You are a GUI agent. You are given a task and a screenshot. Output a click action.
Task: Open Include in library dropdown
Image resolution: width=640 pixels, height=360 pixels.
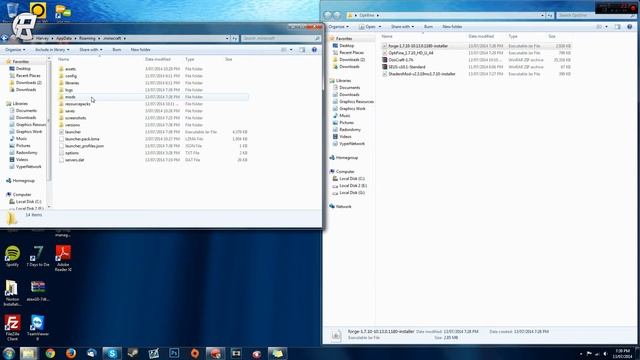tap(52, 50)
